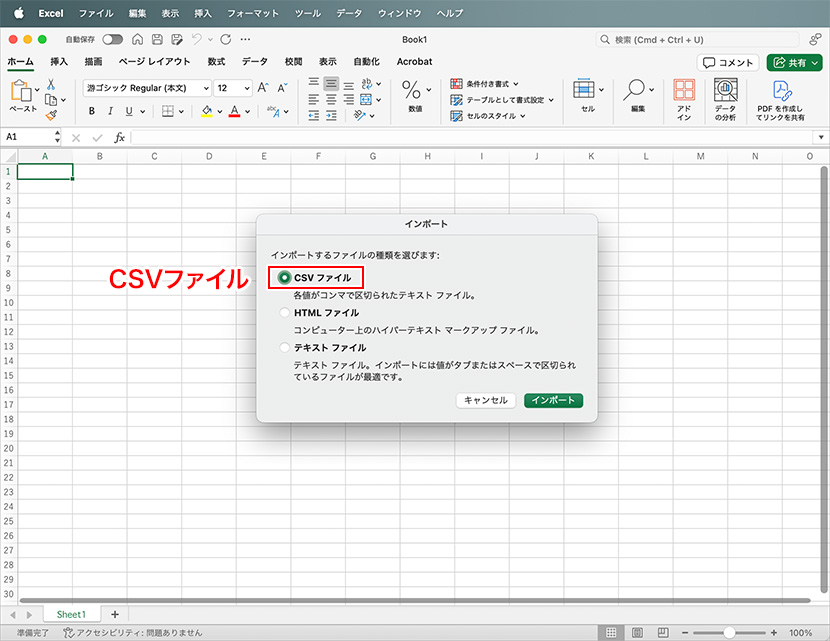
Task: Click the コメント button
Action: coord(728,62)
